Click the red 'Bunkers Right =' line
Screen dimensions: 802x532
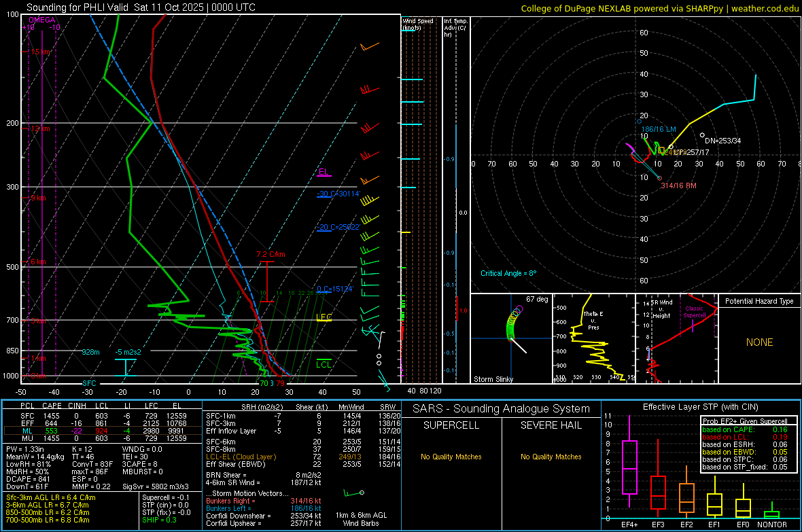264,501
